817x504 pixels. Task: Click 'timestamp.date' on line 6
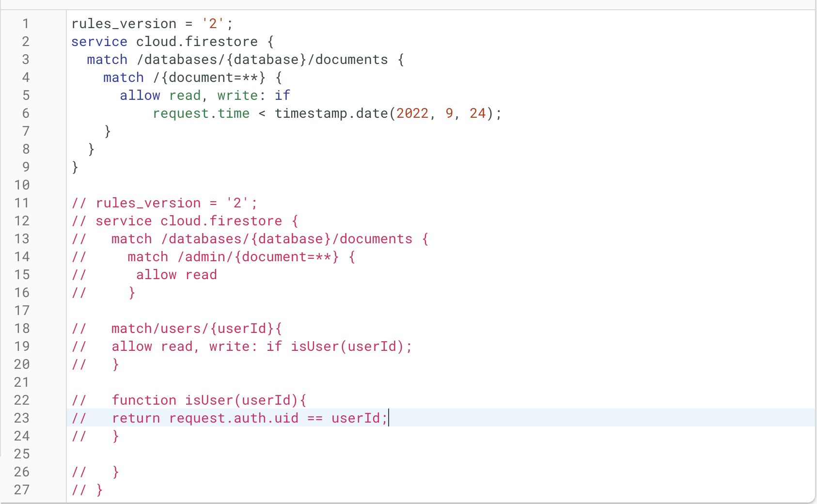coord(331,113)
